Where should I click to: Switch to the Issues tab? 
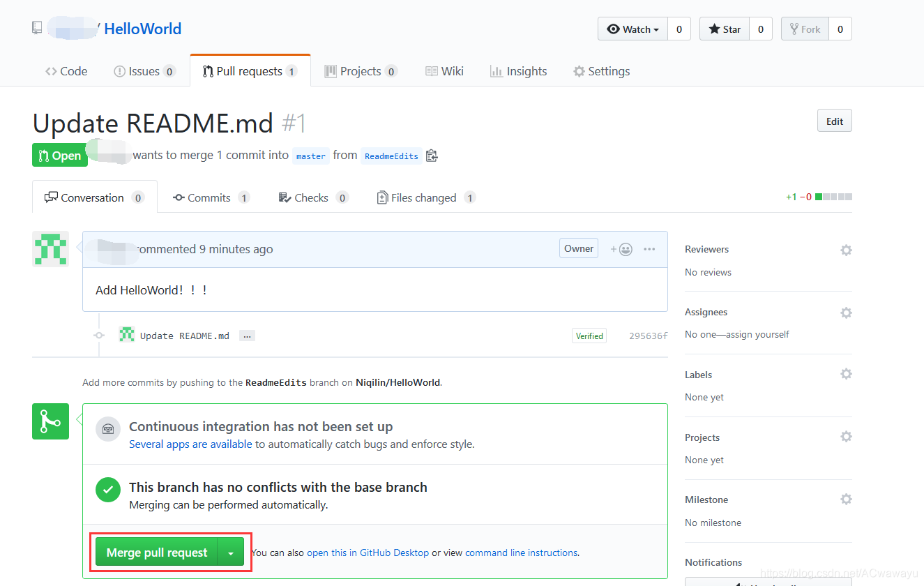(144, 71)
